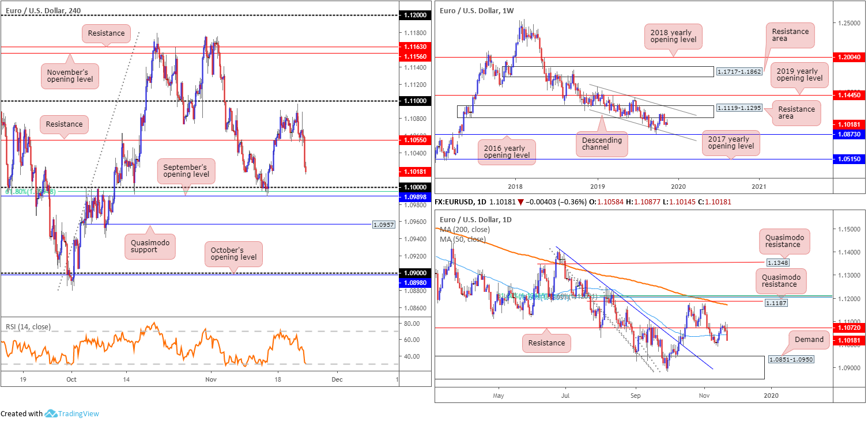Open the TradingView wordmark link
The width and height of the screenshot is (868, 422).
click(79, 413)
